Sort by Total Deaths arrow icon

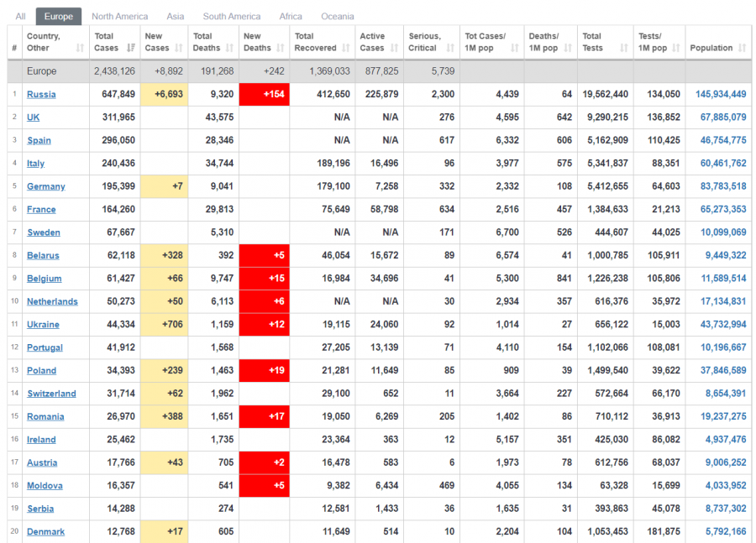pos(228,49)
